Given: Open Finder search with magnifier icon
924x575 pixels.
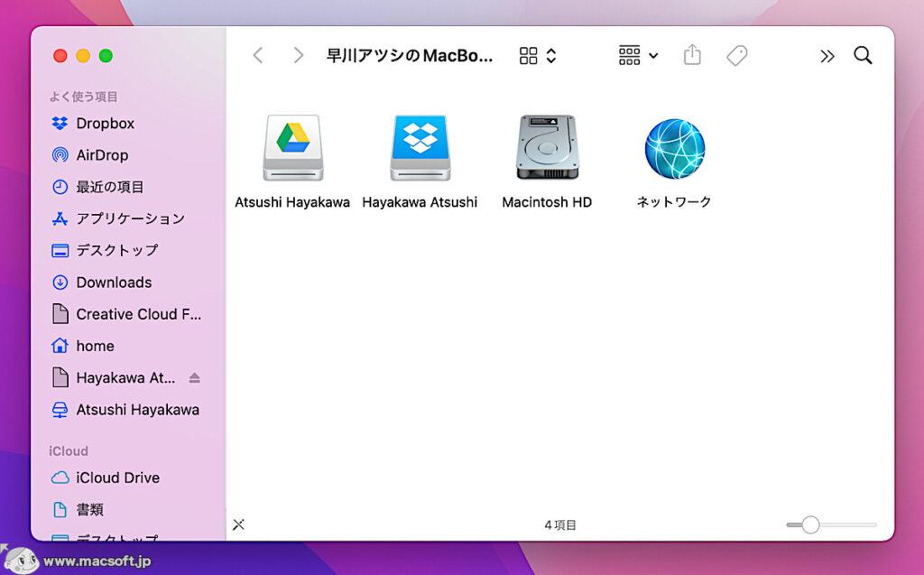Looking at the screenshot, I should pos(863,55).
